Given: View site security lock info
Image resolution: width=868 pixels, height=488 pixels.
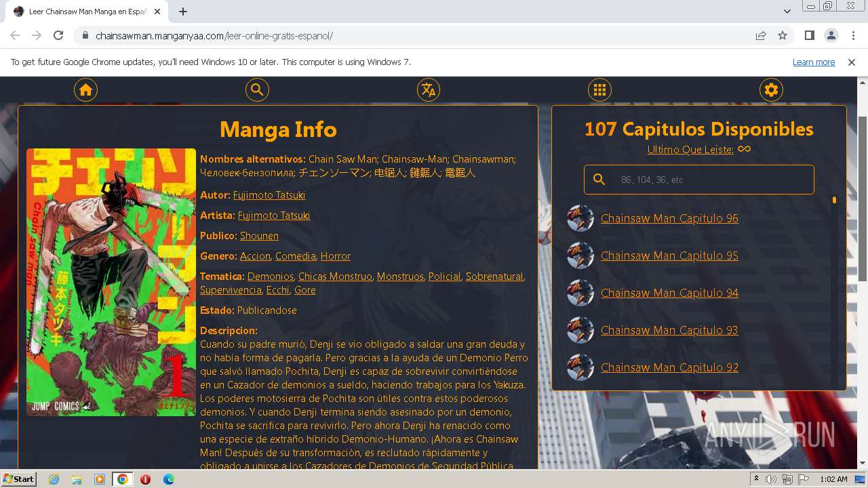Looking at the screenshot, I should pyautogui.click(x=85, y=35).
